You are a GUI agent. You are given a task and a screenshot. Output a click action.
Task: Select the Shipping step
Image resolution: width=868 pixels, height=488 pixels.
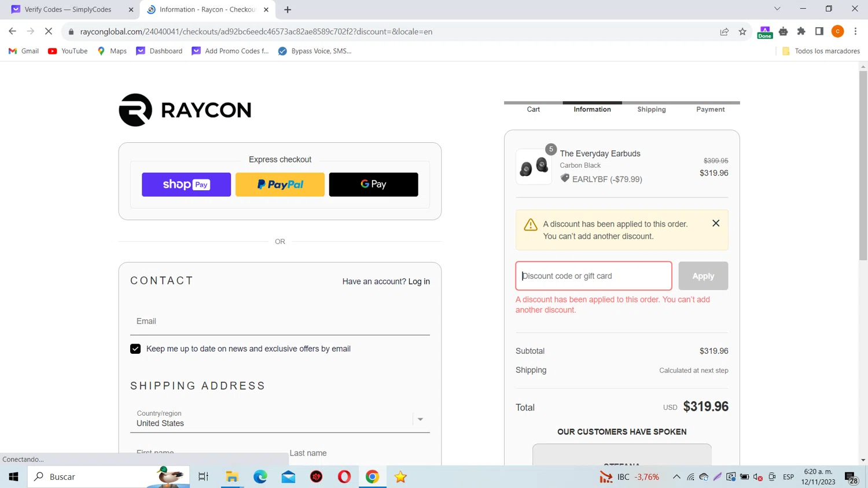[652, 109]
